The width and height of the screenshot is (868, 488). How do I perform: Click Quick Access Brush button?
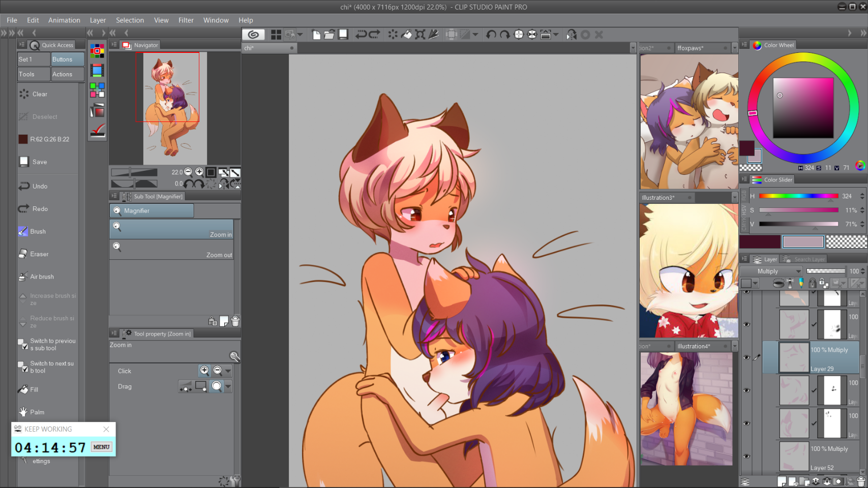(48, 231)
